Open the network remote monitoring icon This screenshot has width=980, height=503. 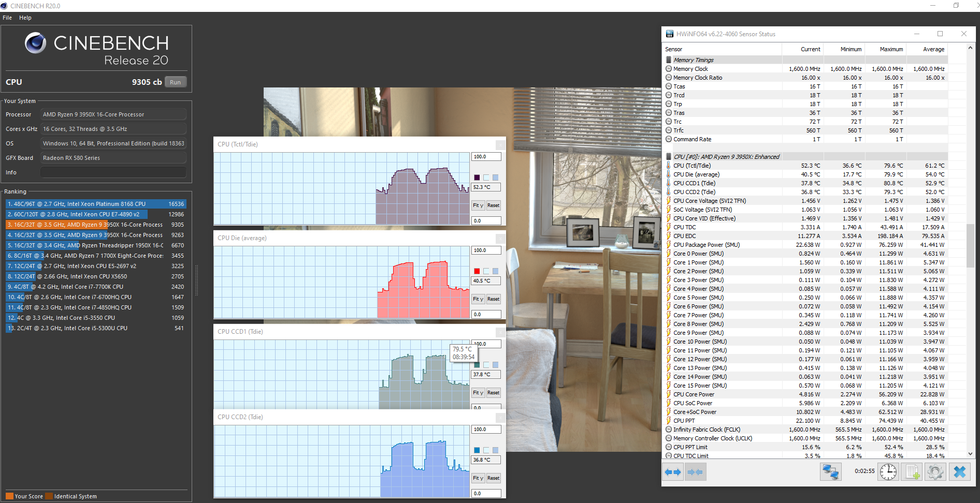830,472
